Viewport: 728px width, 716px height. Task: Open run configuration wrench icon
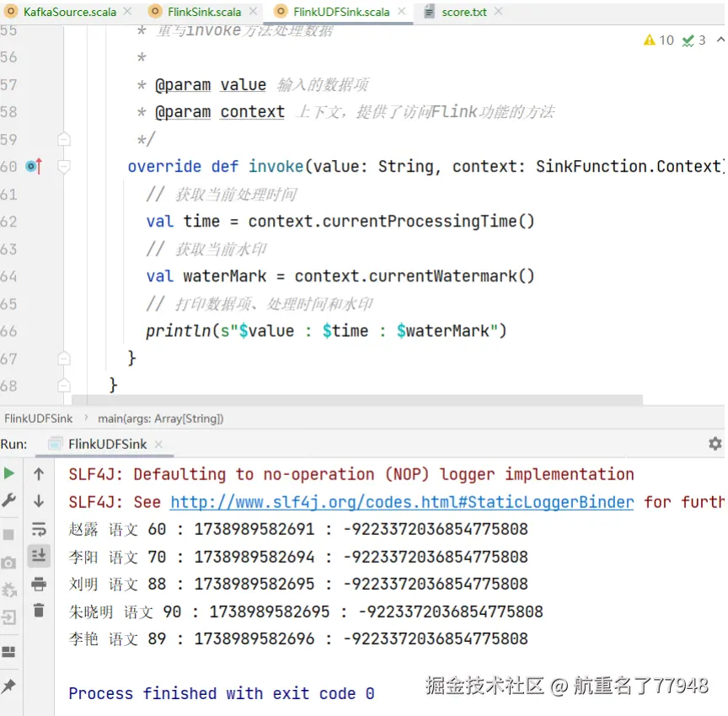tap(8, 500)
